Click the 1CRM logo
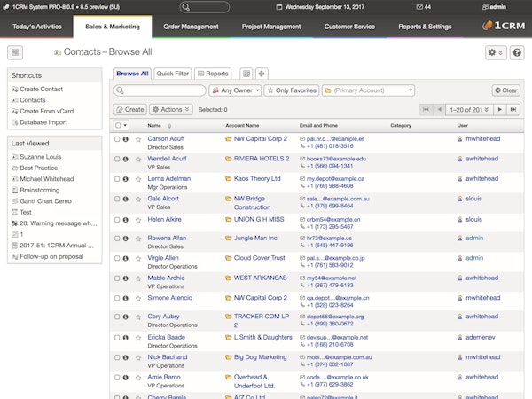This screenshot has width=532, height=399. 504,26
